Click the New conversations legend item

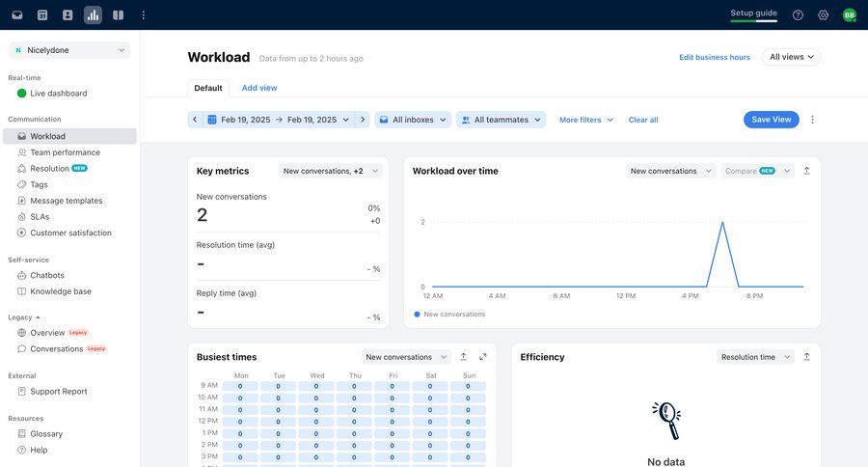click(449, 315)
